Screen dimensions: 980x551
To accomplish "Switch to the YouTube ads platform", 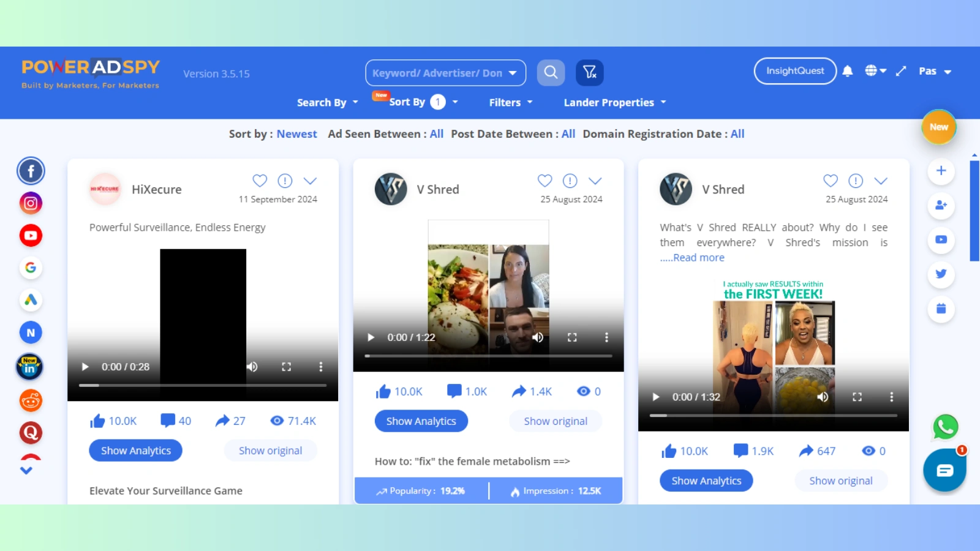I will pos(31,236).
